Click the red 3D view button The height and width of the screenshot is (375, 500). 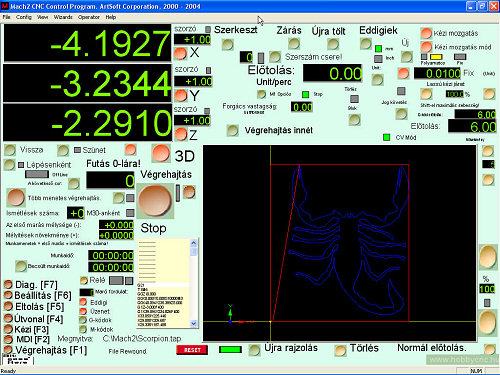click(161, 153)
